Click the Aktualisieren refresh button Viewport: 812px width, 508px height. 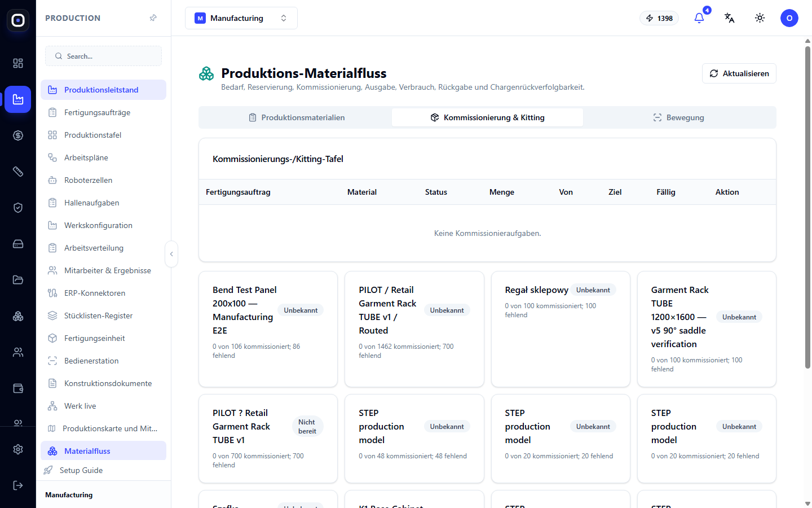coord(739,73)
